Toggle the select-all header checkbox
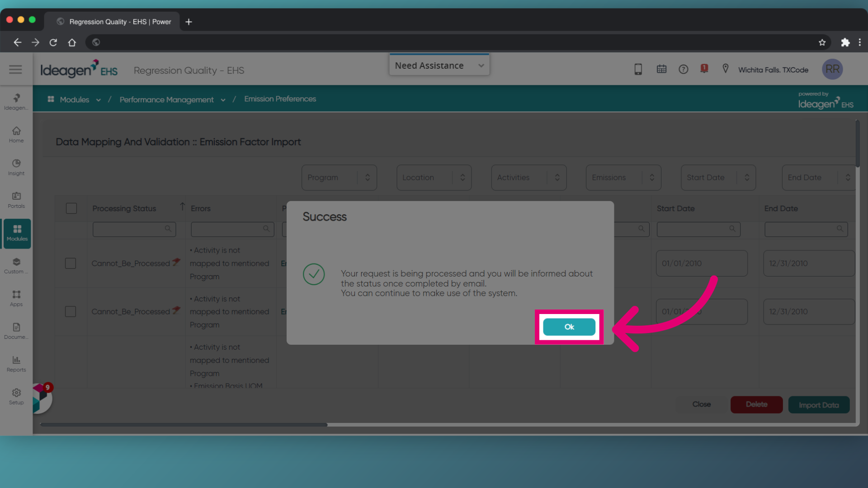Viewport: 868px width, 488px height. pos(71,208)
